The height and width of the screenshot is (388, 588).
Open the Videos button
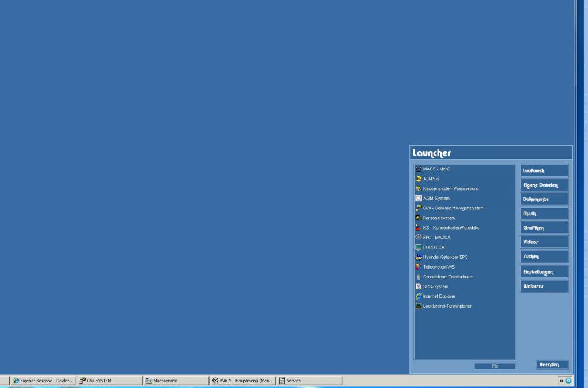tap(544, 242)
